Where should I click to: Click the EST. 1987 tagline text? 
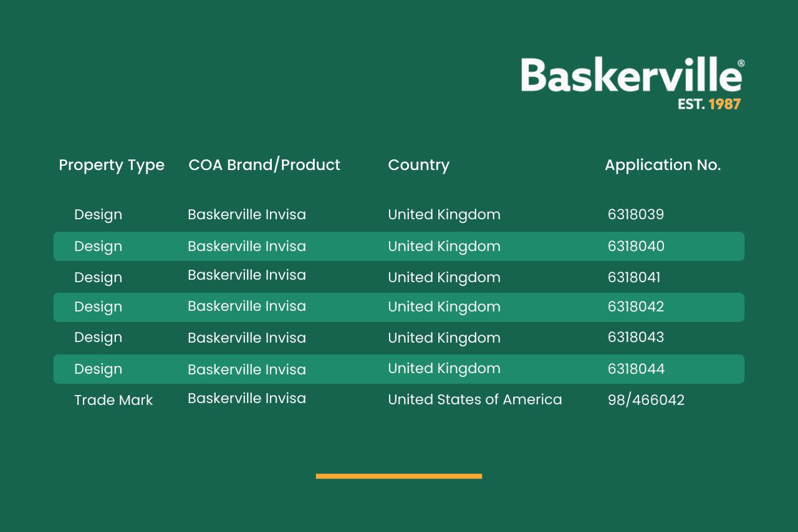[709, 104]
